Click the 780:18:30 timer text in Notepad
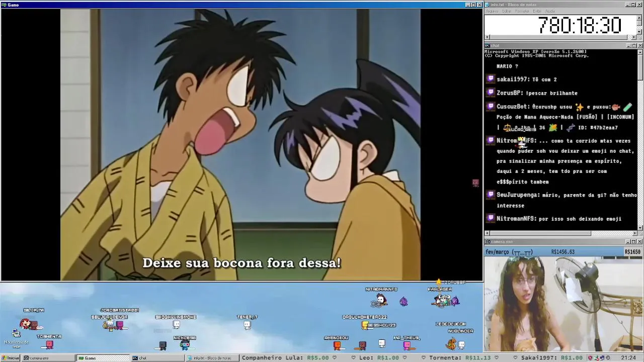 pyautogui.click(x=580, y=25)
